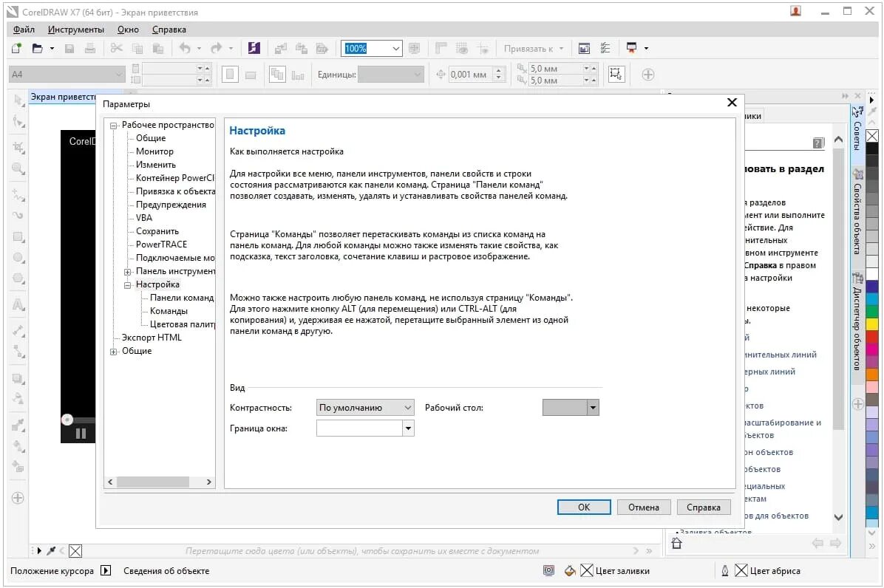
Task: Collapse the Рабочее пространство tree node
Action: click(113, 126)
